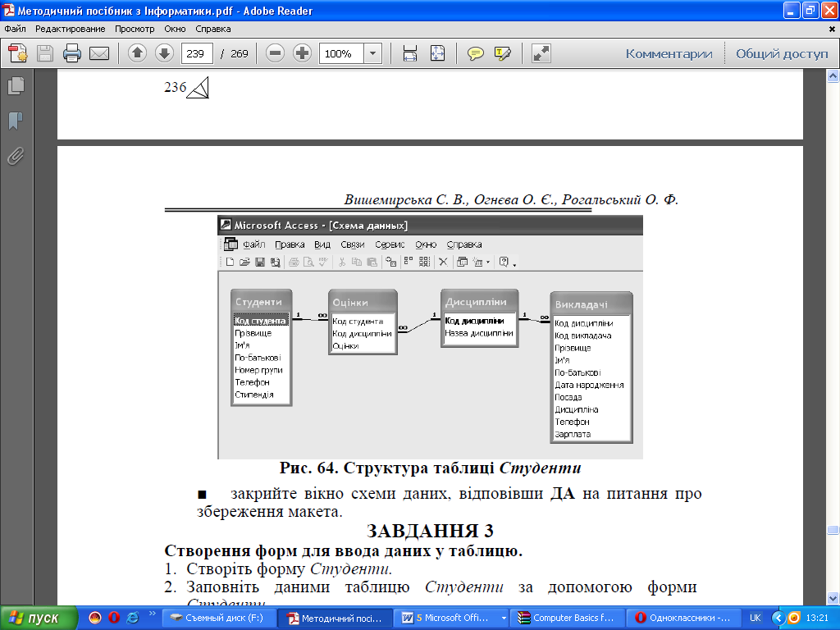
Task: Open the Файл menu
Action: point(15,29)
